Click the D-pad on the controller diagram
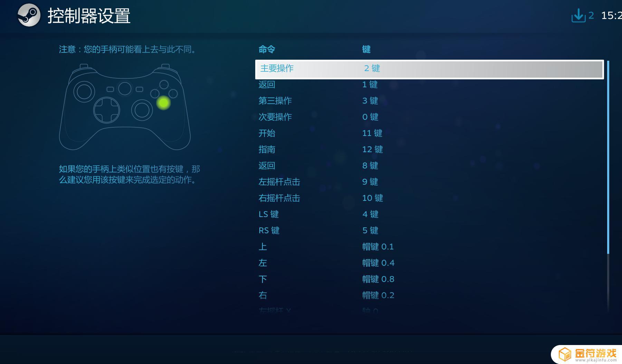 [x=107, y=110]
